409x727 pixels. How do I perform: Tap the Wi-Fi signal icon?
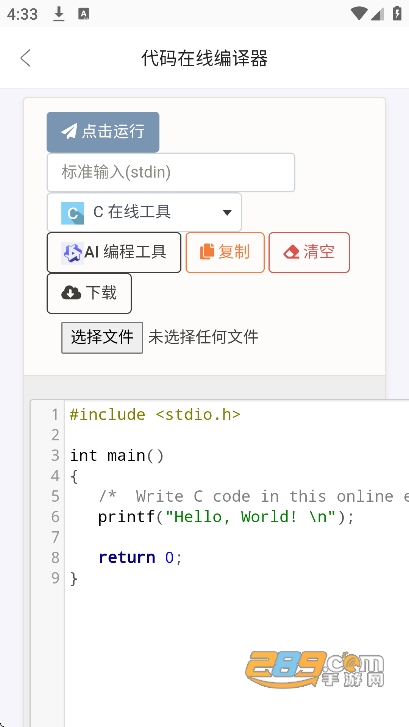358,14
